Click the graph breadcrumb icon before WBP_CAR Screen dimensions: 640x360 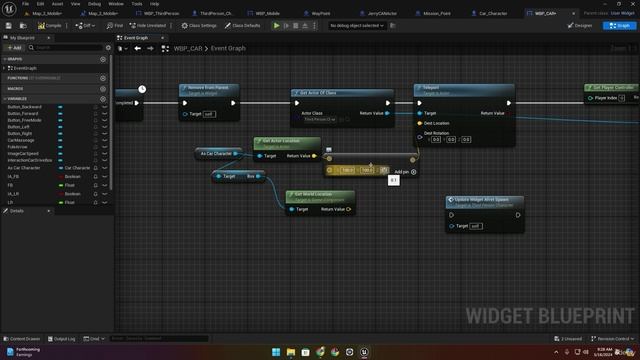[x=165, y=49]
